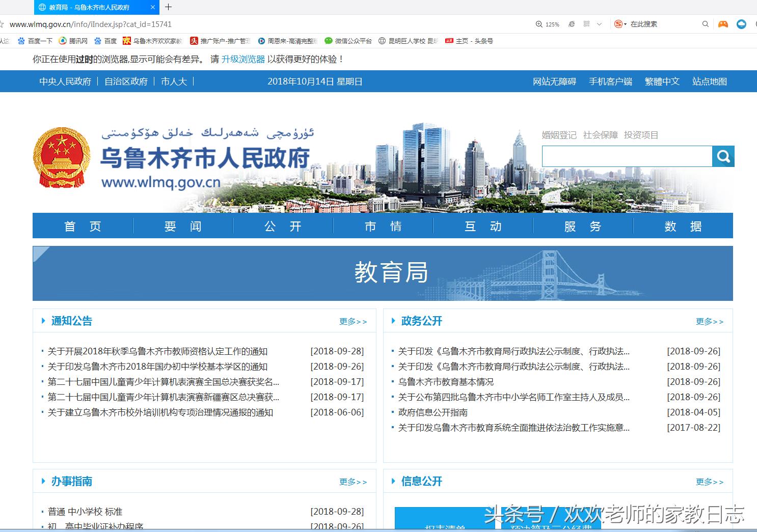This screenshot has width=757, height=532.
Task: Click the 125% zoom level control
Action: pos(551,24)
